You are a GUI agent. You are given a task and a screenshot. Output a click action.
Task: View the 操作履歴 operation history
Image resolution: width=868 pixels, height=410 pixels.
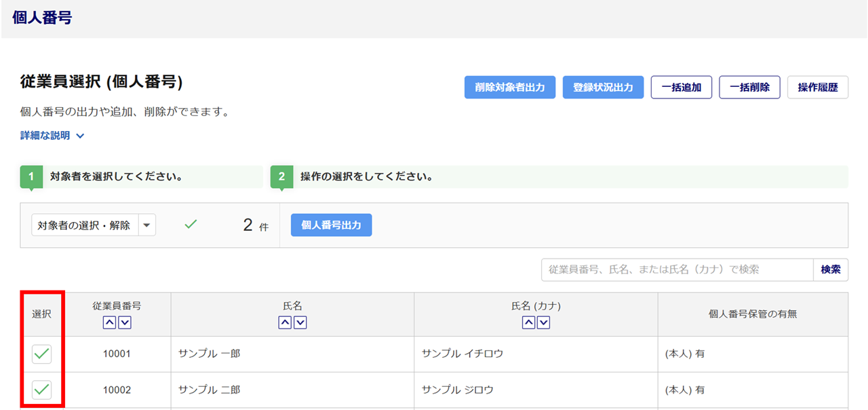click(x=818, y=88)
